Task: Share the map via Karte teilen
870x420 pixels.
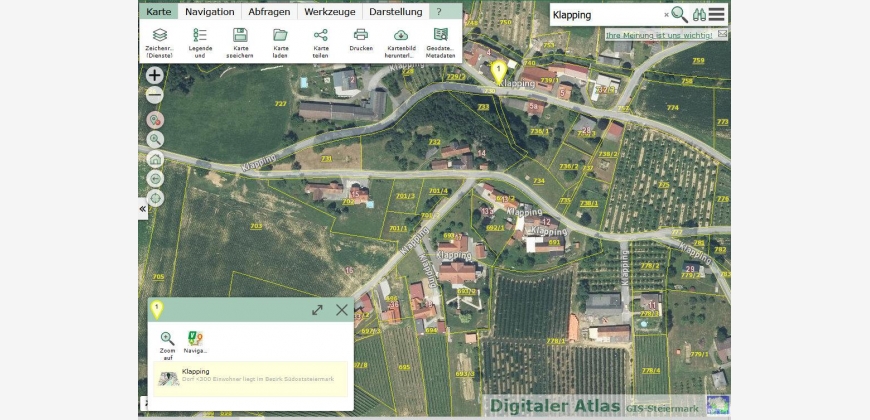Action: click(320, 40)
